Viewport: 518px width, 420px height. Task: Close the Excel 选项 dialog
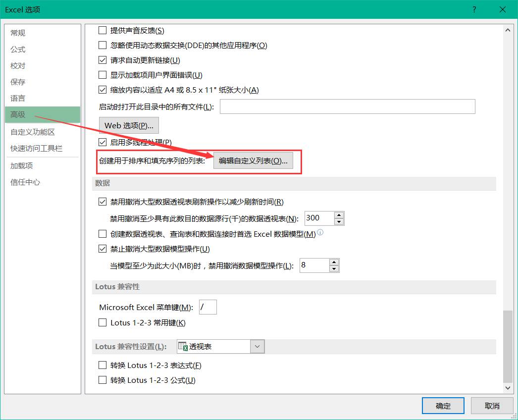(503, 9)
